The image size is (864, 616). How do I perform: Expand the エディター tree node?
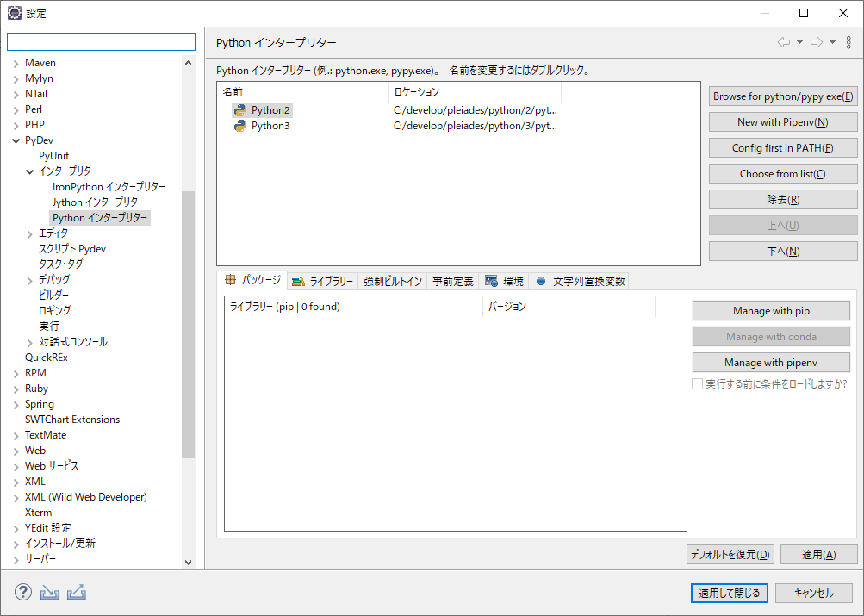pyautogui.click(x=30, y=233)
